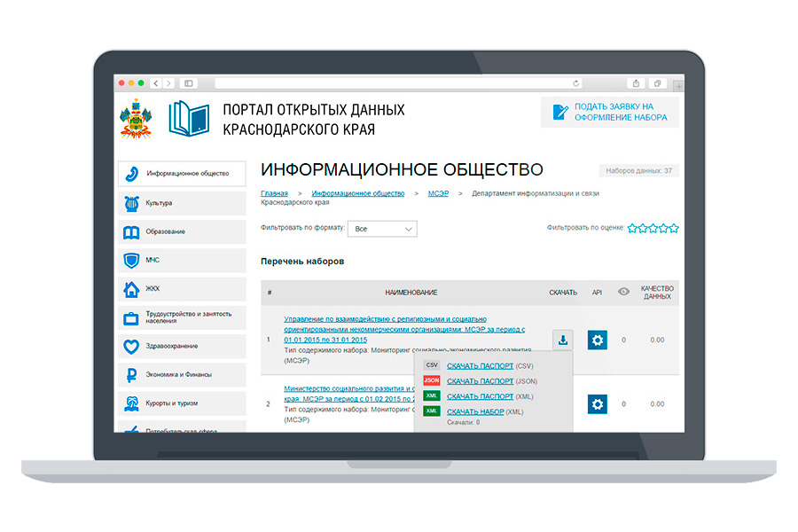This screenshot has width=798, height=532.
Task: Filter by one star rating
Action: tap(632, 228)
